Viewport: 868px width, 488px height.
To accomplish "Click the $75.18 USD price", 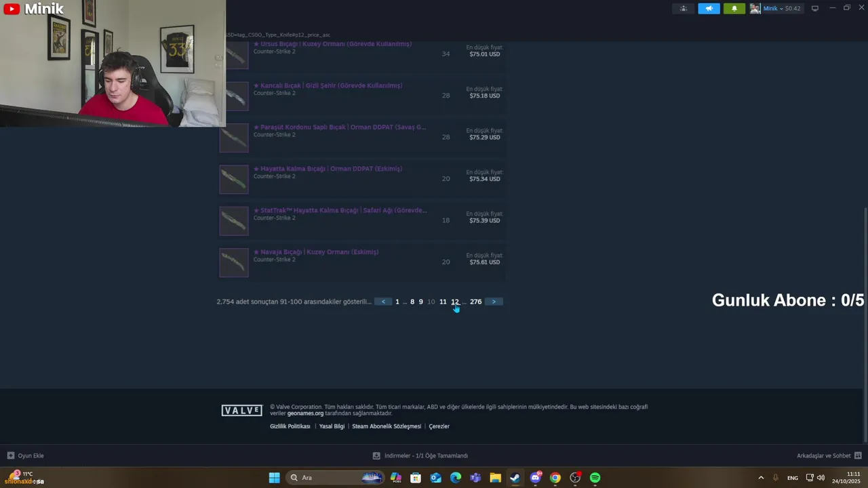I will [485, 96].
